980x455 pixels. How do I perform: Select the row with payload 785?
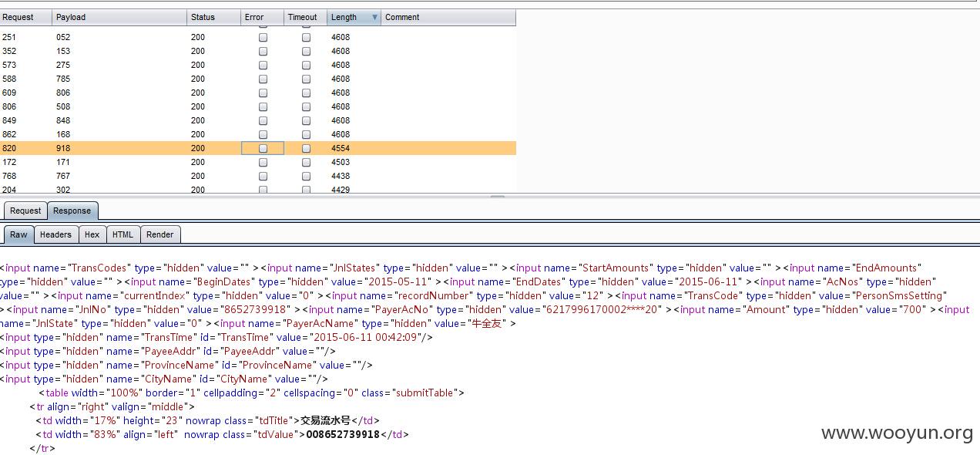pos(257,79)
